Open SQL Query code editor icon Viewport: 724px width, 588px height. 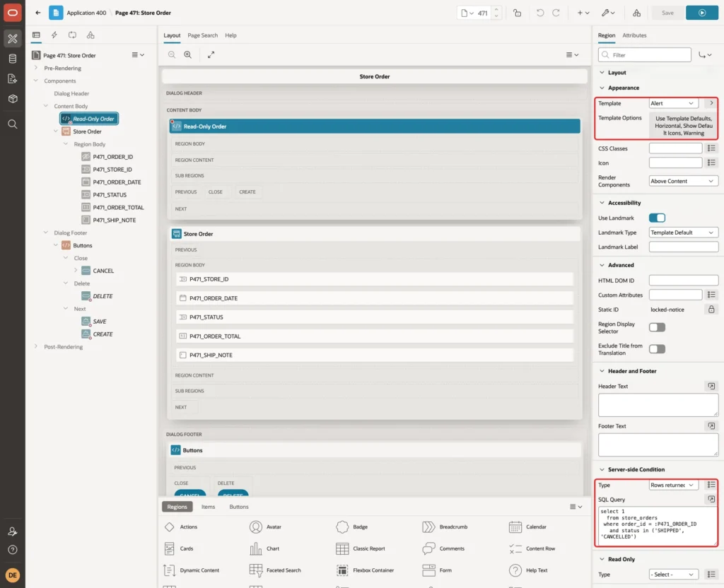pos(711,499)
